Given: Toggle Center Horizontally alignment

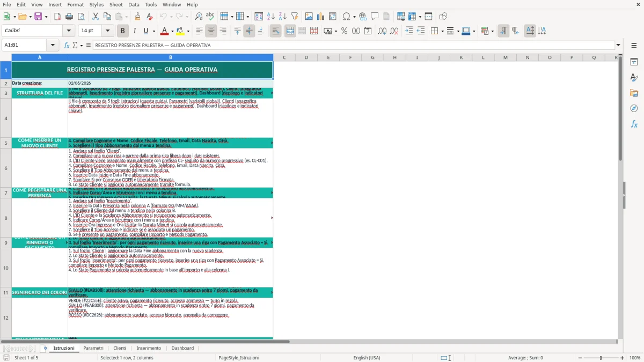Looking at the screenshot, I should [211, 31].
